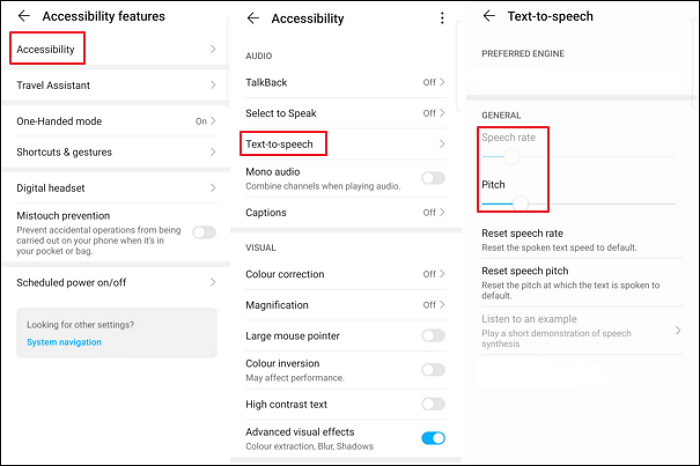
Task: Turn on Large mouse pointer
Action: [x=433, y=336]
